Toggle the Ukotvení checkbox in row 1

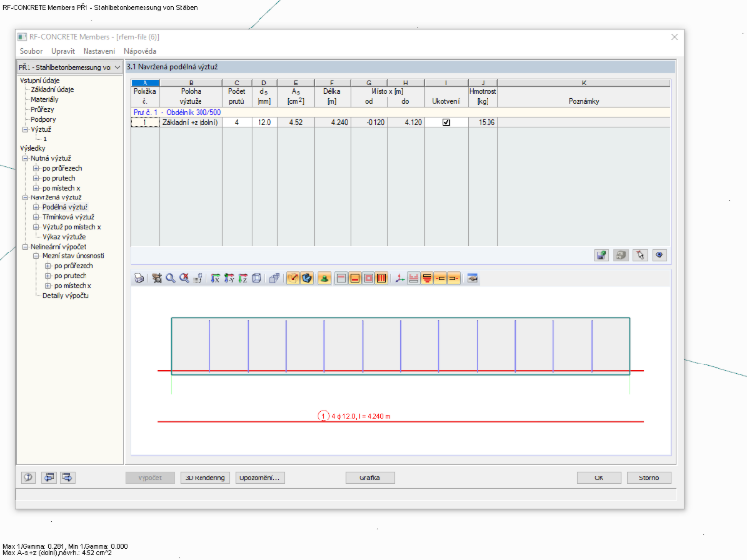point(446,123)
